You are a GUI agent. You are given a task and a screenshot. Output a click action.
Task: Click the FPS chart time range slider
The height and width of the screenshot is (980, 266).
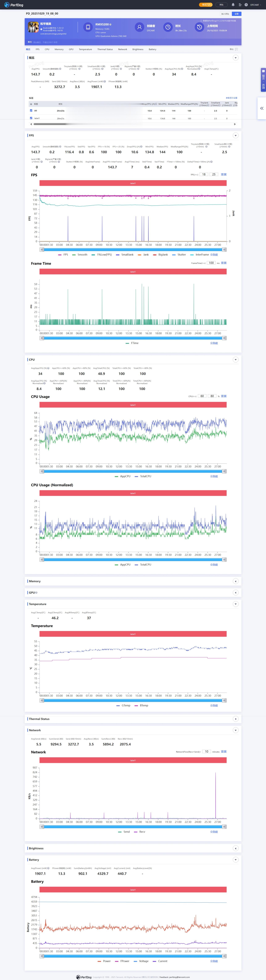[133, 250]
